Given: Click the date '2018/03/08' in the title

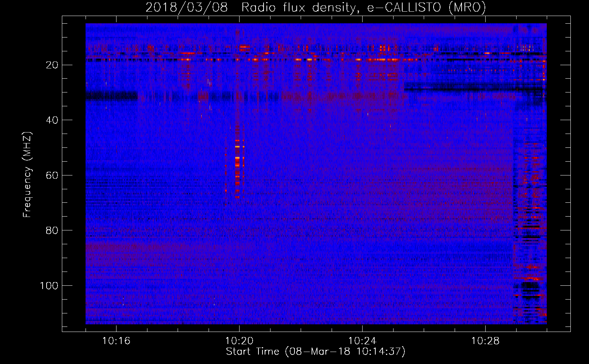Looking at the screenshot, I should pos(187,7).
